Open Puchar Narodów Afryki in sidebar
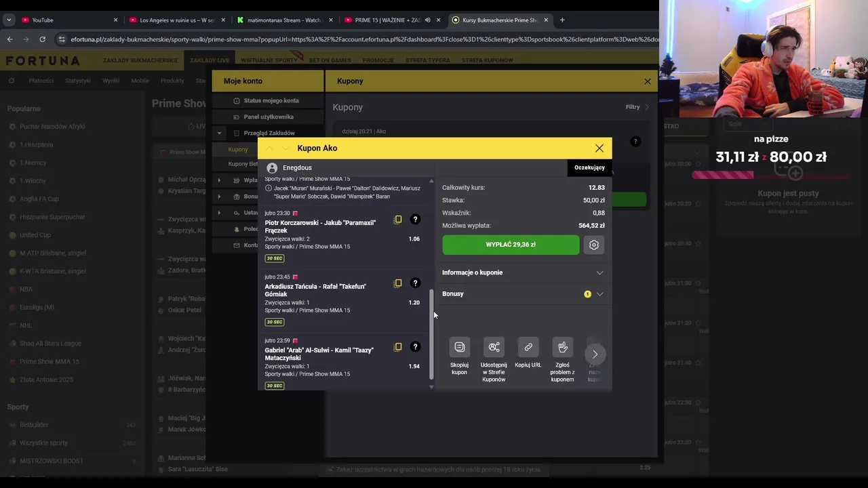The image size is (868, 488). [x=52, y=127]
